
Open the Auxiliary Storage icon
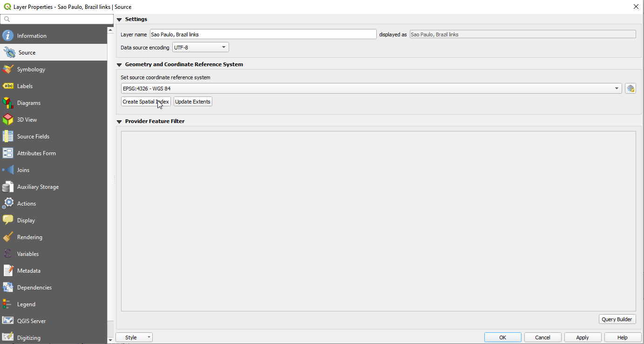click(x=8, y=187)
